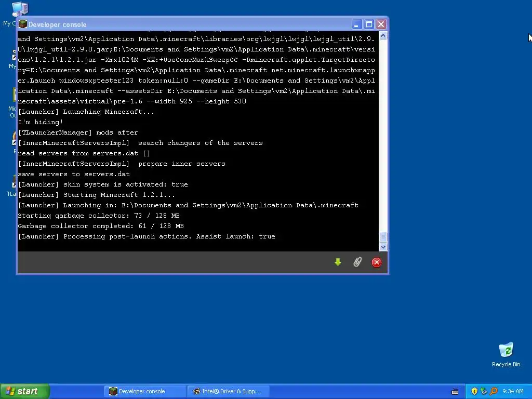Image resolution: width=532 pixels, height=399 pixels.
Task: Click the console scrollbar thumb
Action: pos(383,236)
